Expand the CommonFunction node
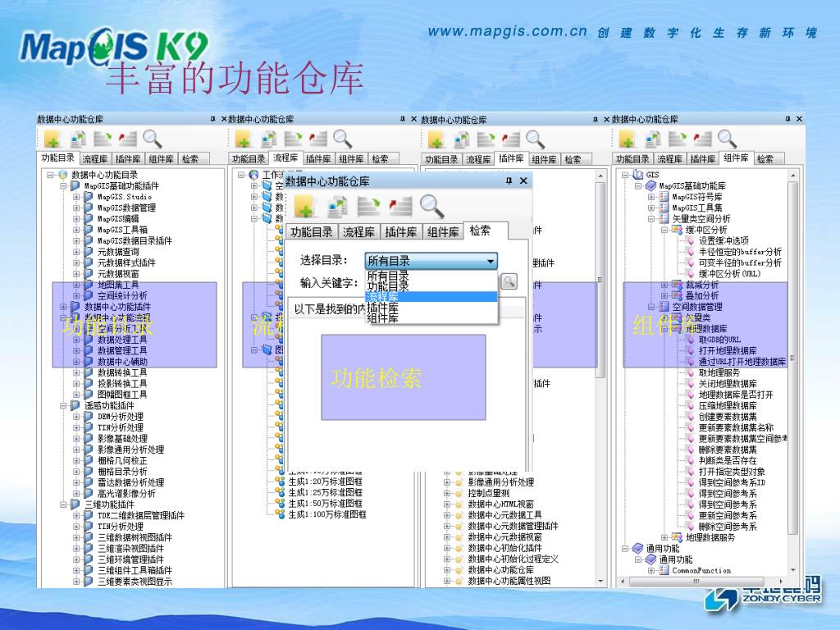The width and height of the screenshot is (840, 630). click(x=651, y=571)
